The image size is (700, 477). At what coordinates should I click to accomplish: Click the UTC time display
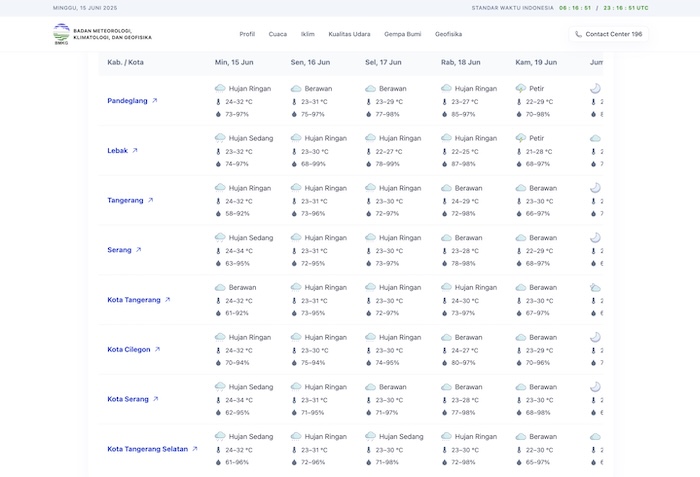pyautogui.click(x=626, y=8)
